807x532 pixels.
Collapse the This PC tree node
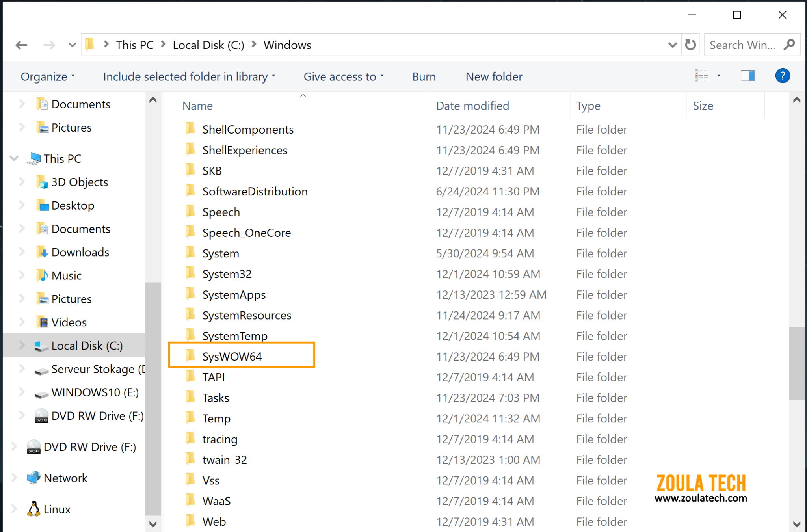click(14, 158)
